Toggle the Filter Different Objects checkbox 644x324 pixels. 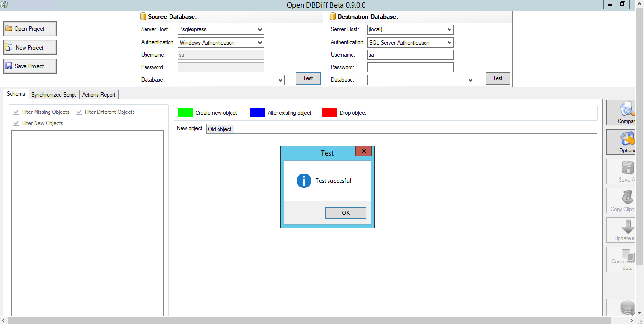point(79,112)
